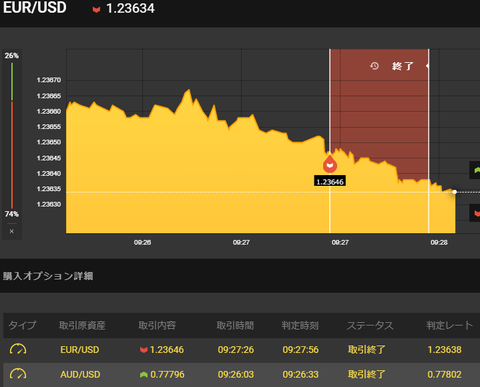Click the green up arrow at chart edge
The width and height of the screenshot is (480, 387).
click(476, 170)
